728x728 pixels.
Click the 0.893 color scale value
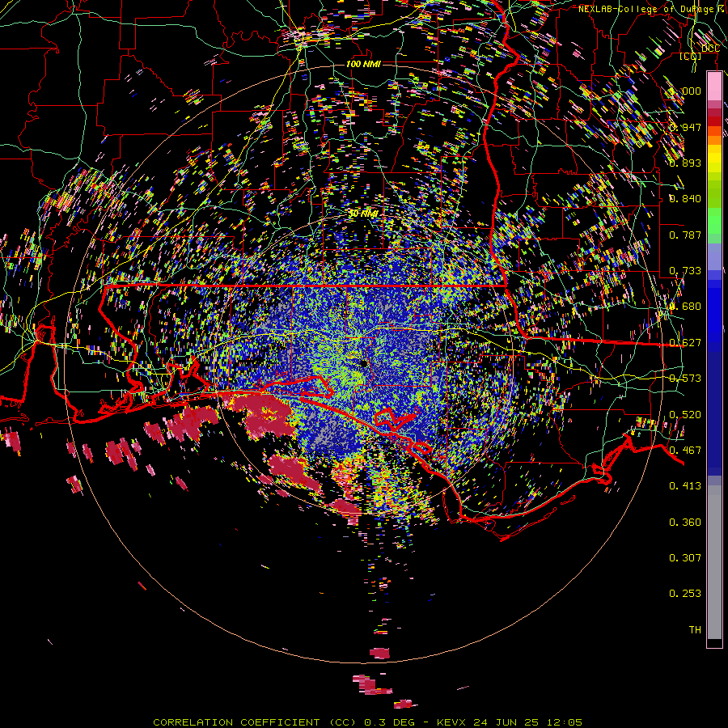click(685, 163)
